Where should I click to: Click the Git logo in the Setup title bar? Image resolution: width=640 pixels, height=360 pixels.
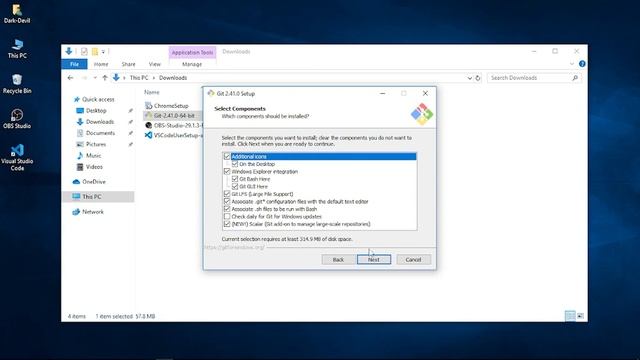coord(211,93)
